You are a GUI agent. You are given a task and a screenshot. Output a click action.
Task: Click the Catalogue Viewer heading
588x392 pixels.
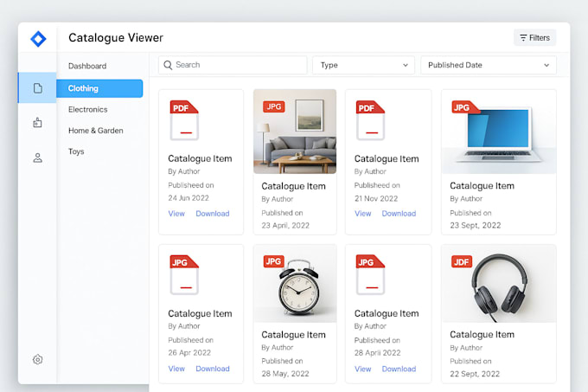(x=116, y=38)
